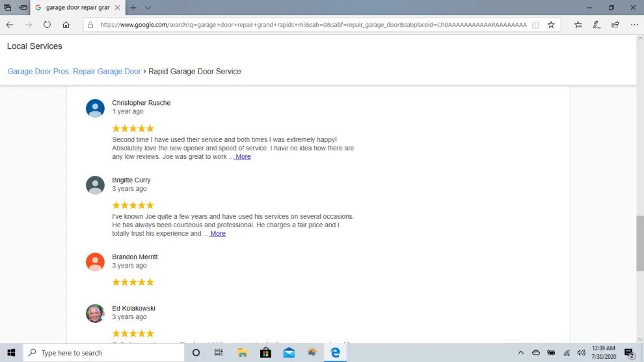
Task: Click scrollbar down arrow
Action: (640, 340)
